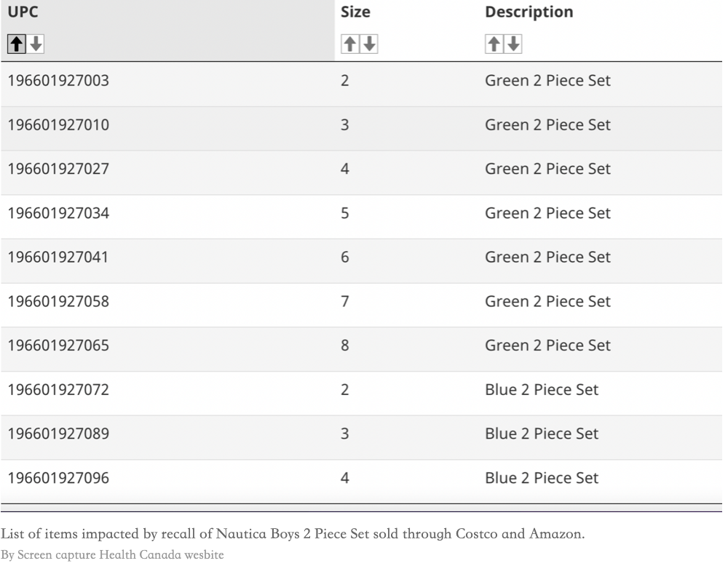728x582 pixels.
Task: Click the Description column header
Action: pyautogui.click(x=529, y=12)
